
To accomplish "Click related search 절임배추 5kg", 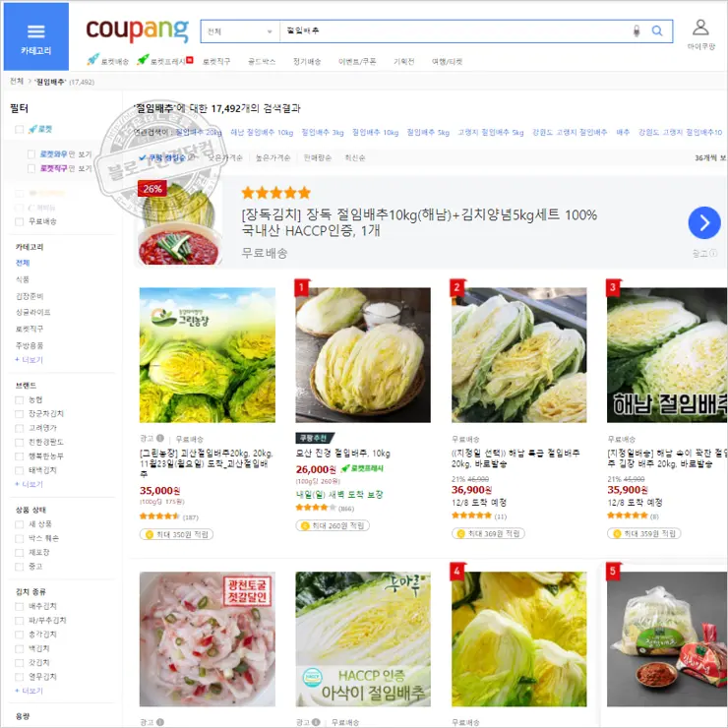I will click(429, 132).
